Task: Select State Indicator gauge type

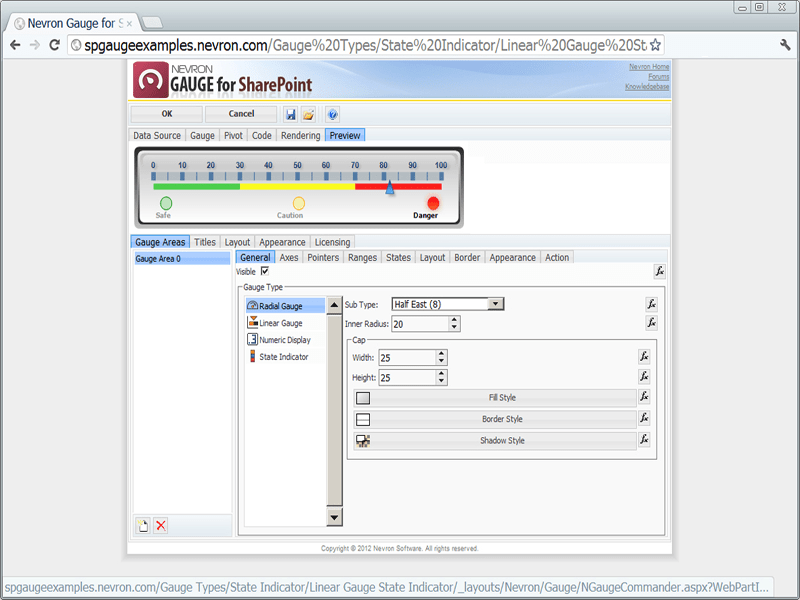Action: (285, 357)
